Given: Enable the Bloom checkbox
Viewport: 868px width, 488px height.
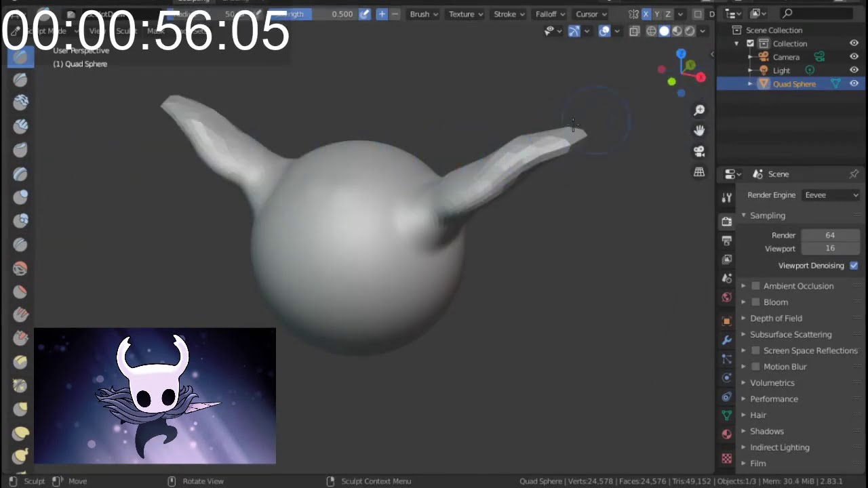Looking at the screenshot, I should click(755, 302).
